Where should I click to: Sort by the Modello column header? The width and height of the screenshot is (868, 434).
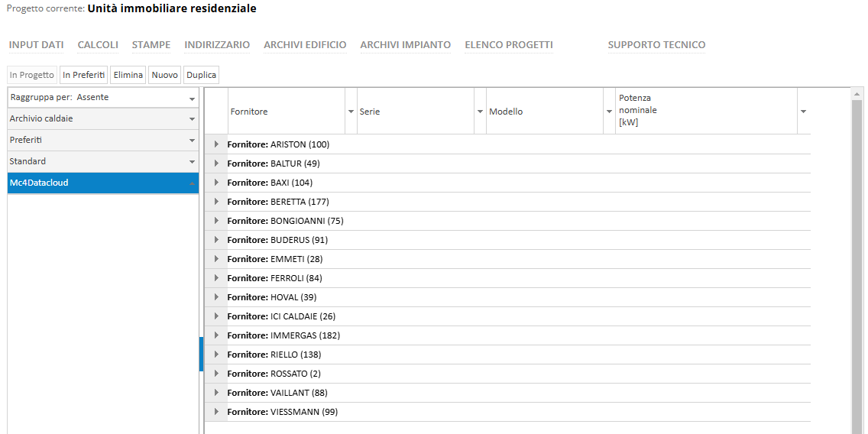click(545, 112)
